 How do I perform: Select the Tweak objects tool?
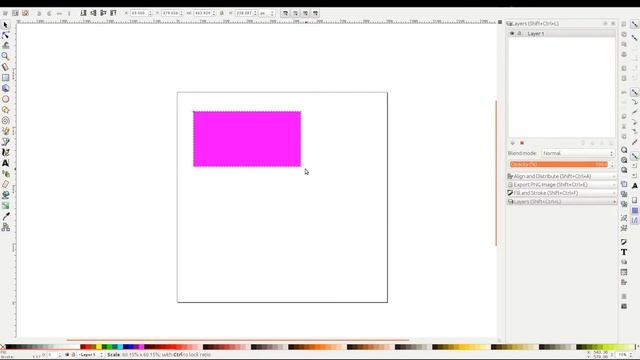pos(5,46)
